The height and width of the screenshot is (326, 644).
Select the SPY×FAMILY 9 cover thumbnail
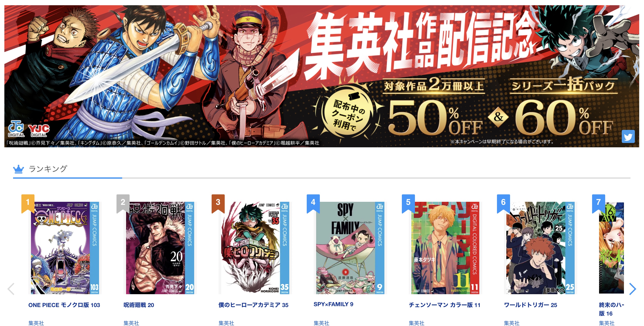[x=350, y=248]
